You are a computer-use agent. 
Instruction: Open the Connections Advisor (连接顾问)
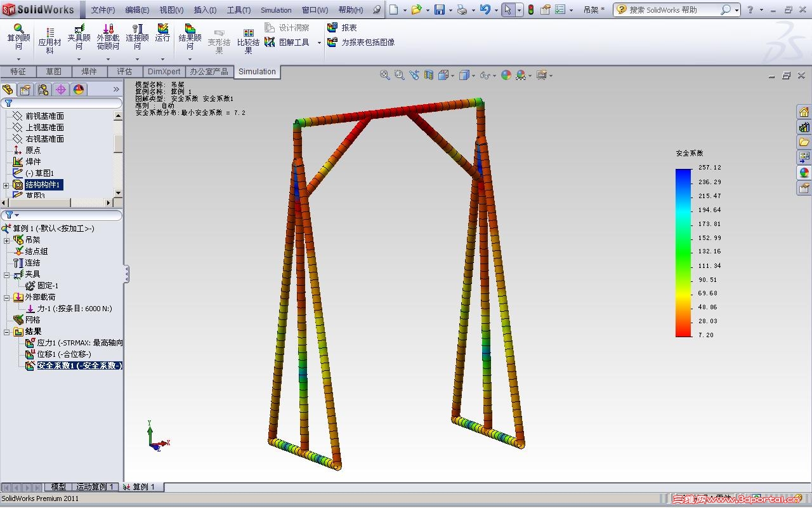137,37
